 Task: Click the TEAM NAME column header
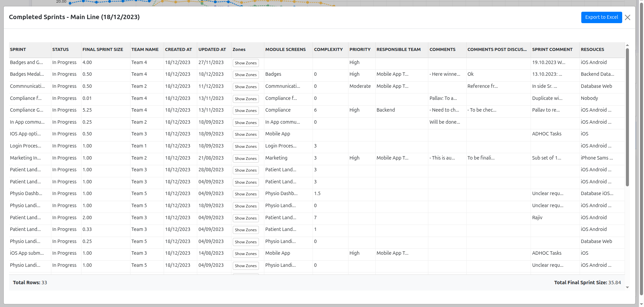tap(145, 50)
